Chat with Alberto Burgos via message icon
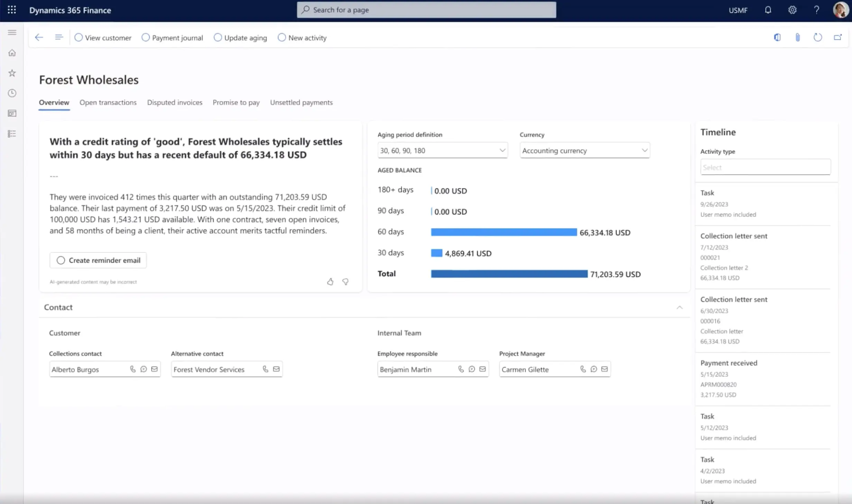The height and width of the screenshot is (504, 852). coord(143,369)
